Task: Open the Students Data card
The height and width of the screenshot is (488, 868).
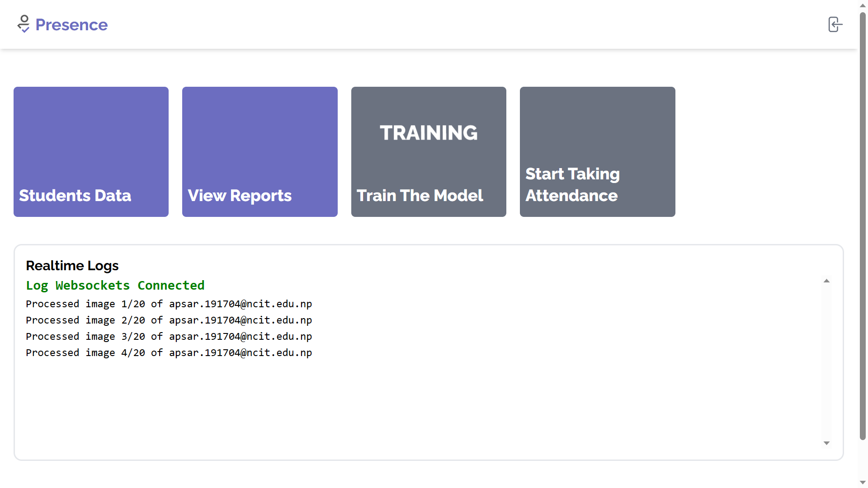Action: click(91, 152)
